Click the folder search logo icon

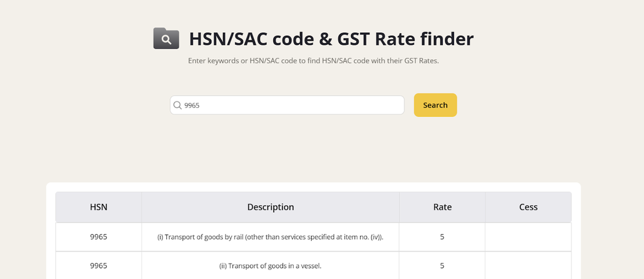(166, 39)
